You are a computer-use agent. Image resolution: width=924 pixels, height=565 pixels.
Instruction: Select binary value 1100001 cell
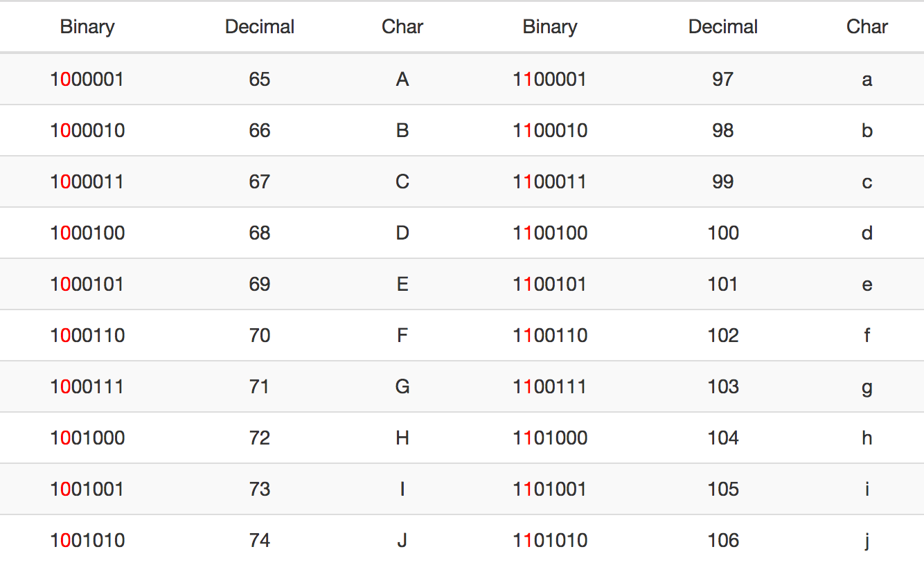tap(550, 79)
